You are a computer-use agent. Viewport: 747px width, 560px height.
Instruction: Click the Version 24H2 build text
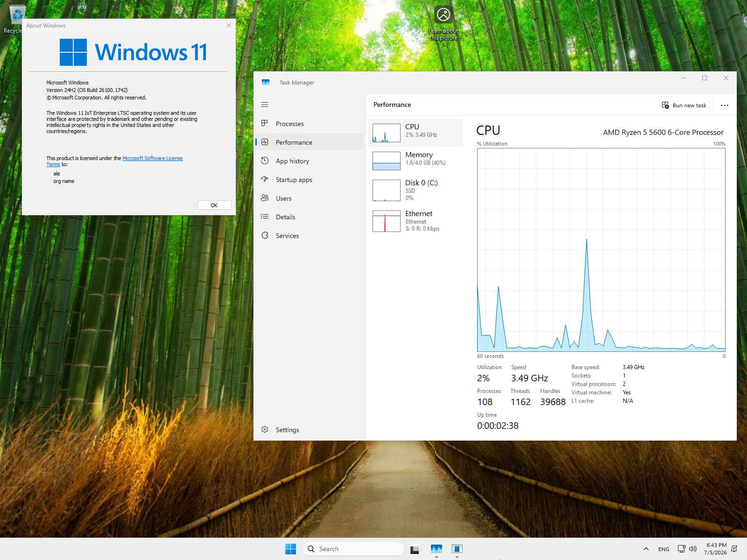[87, 90]
